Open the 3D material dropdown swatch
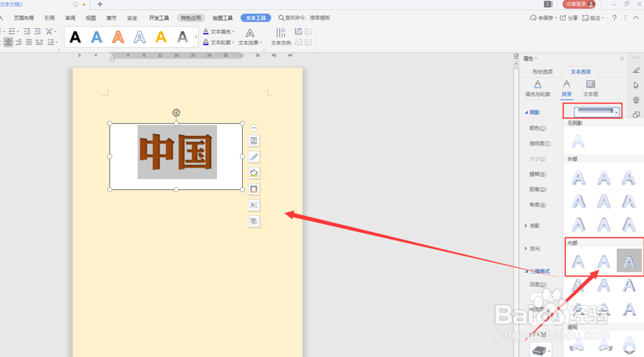Viewport: 644px width, 357px height. 540,351
